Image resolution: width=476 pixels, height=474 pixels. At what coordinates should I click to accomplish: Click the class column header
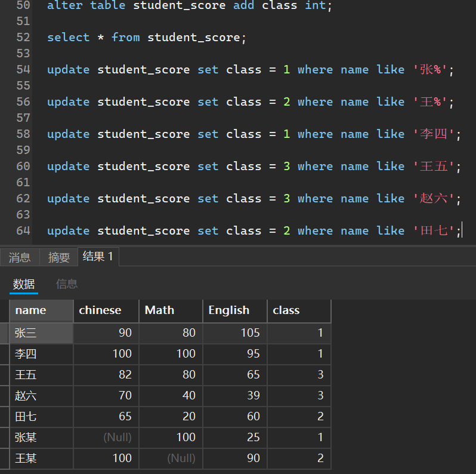(x=299, y=310)
